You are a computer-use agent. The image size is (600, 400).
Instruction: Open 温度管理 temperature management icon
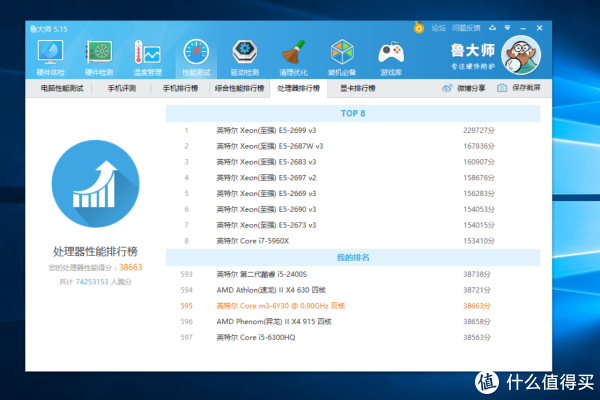[x=148, y=57]
